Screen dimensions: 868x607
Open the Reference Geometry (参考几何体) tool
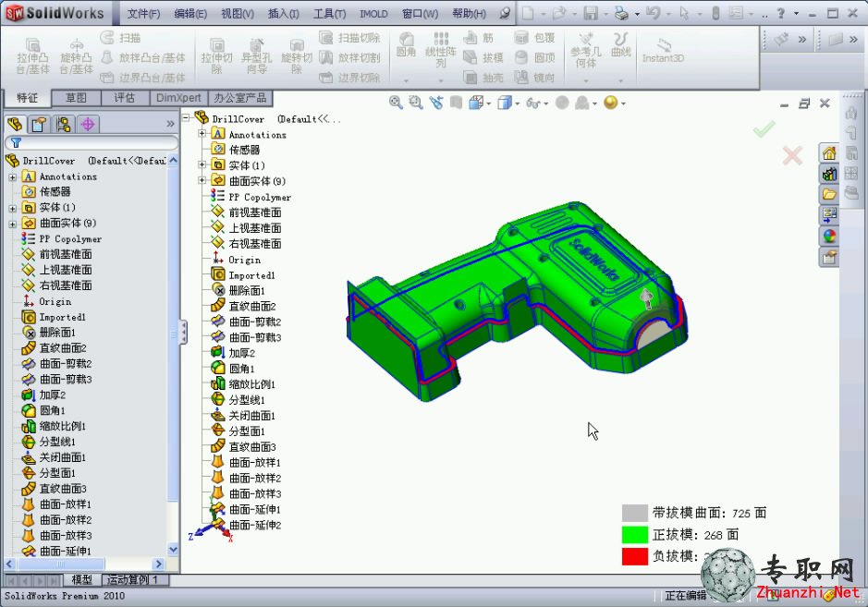[x=586, y=51]
